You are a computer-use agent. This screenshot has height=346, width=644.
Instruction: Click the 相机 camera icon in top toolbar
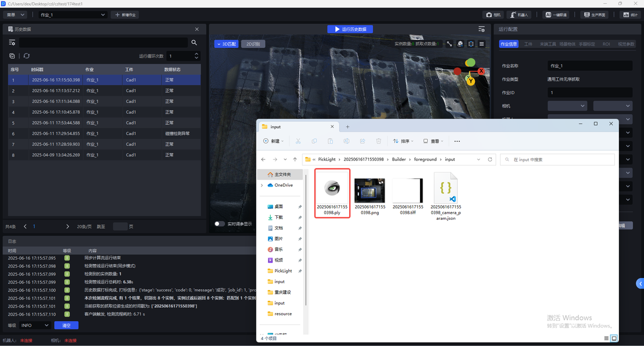(494, 15)
